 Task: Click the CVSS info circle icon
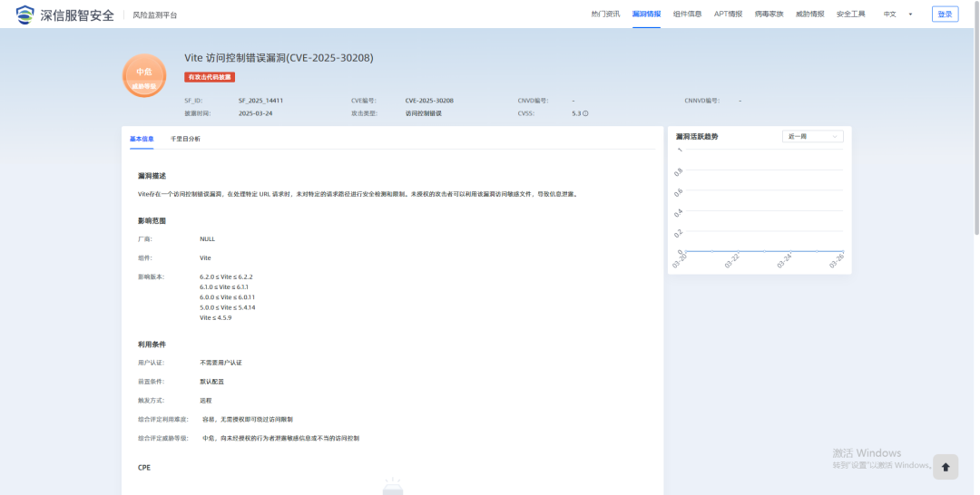[x=585, y=113]
